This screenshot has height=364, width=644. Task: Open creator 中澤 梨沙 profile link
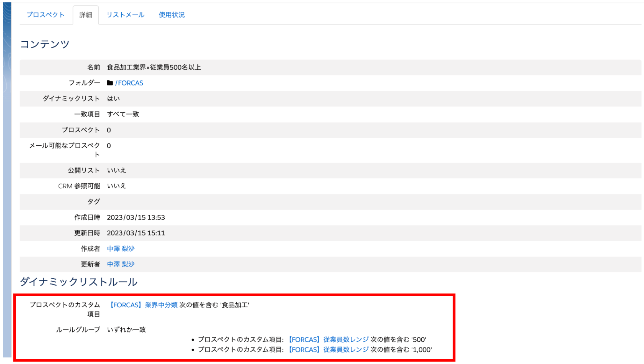pos(121,249)
